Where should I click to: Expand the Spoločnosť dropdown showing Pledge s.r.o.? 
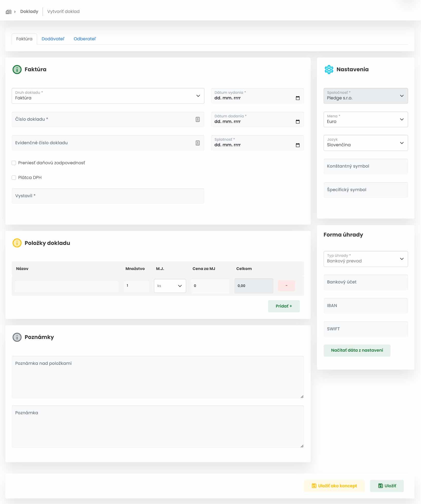(366, 96)
